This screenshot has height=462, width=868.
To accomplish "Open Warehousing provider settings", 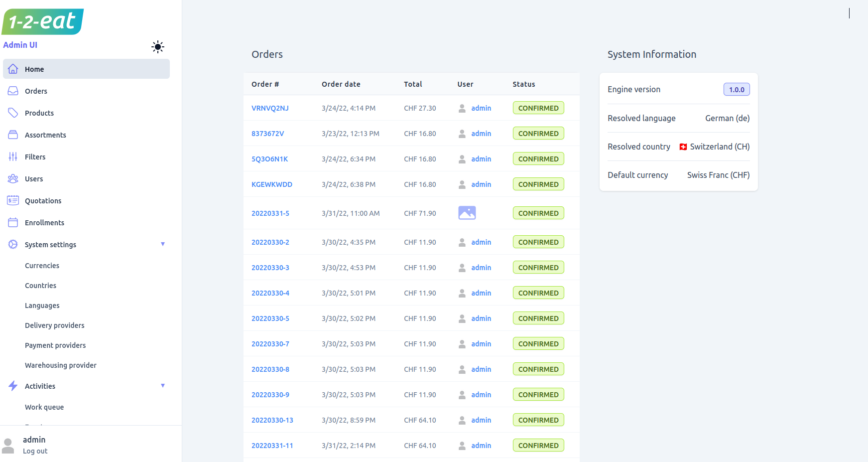I will click(x=60, y=365).
